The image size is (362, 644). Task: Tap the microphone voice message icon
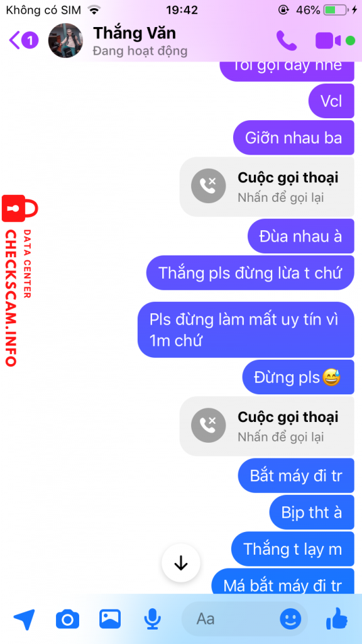pyautogui.click(x=153, y=619)
